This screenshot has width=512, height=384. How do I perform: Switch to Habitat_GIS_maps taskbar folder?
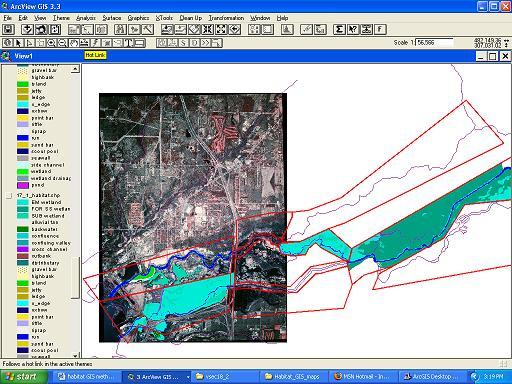click(293, 377)
